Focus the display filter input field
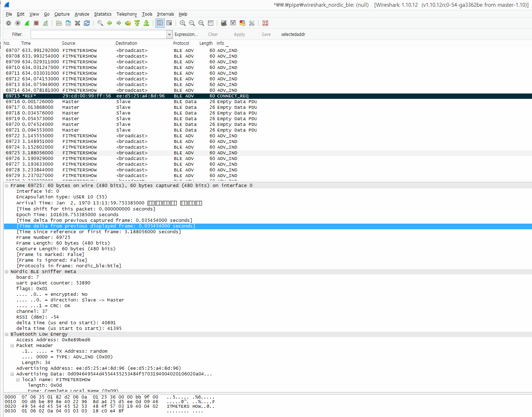532x417 pixels. tap(99, 34)
